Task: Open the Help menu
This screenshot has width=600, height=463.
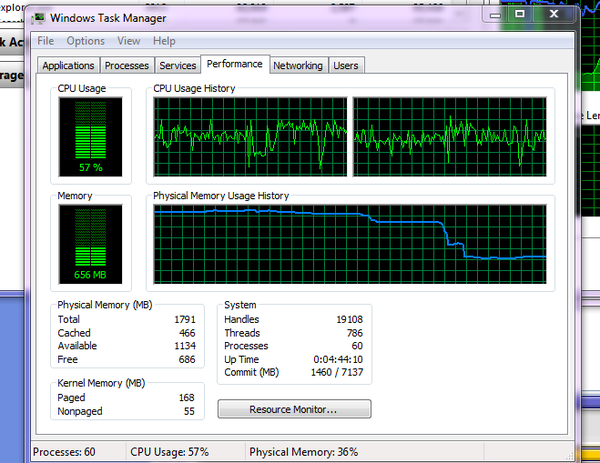Action: 164,41
